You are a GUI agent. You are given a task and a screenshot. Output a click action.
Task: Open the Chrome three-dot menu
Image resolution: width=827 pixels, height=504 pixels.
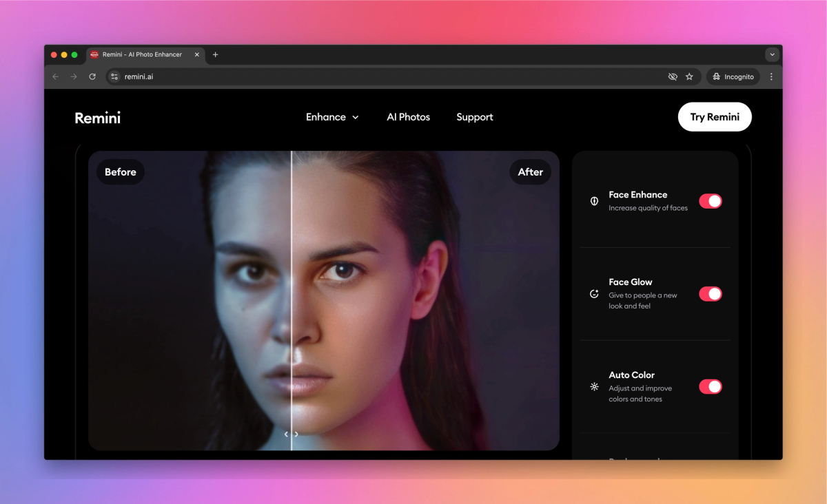click(771, 76)
